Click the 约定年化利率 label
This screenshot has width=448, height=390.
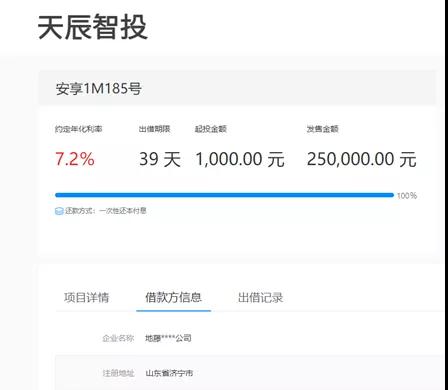79,129
